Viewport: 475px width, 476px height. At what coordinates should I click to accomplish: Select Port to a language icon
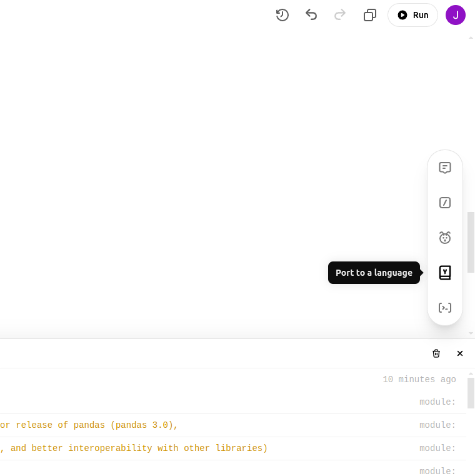click(445, 273)
